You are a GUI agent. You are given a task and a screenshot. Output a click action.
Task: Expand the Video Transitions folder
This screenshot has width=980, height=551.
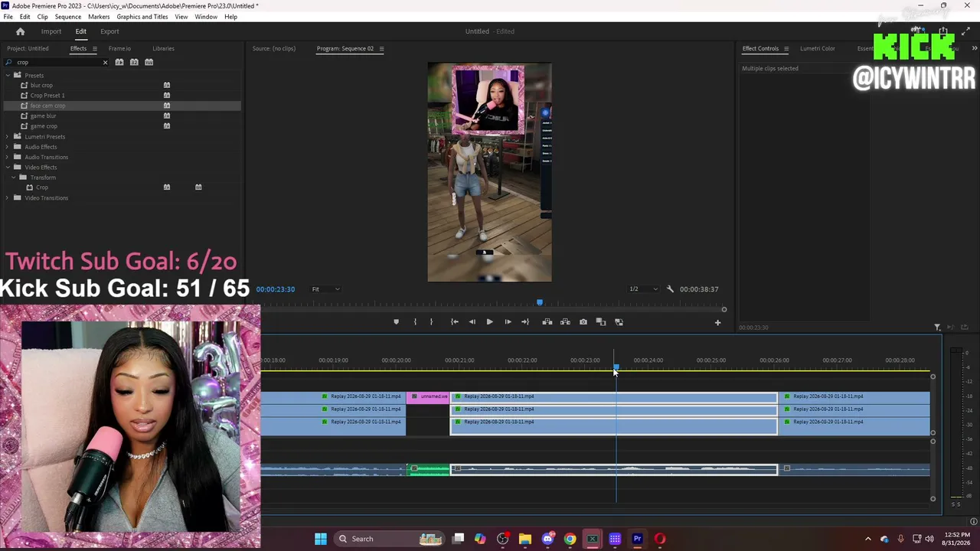(8, 198)
